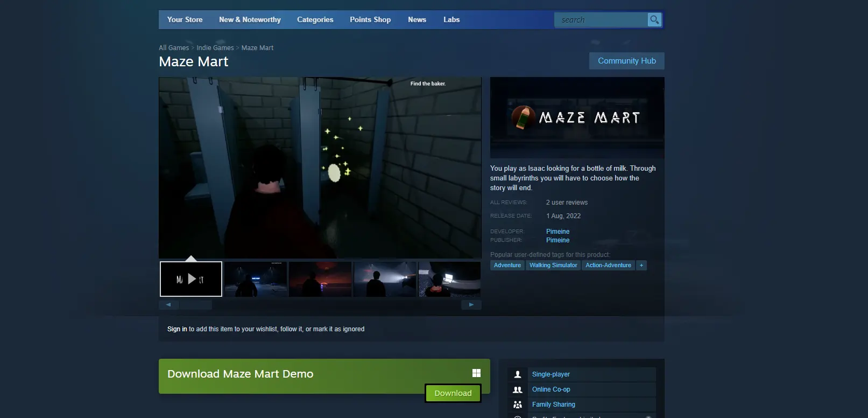Click the Maze Mart page title
Screen dimensions: 868x418
pos(194,62)
